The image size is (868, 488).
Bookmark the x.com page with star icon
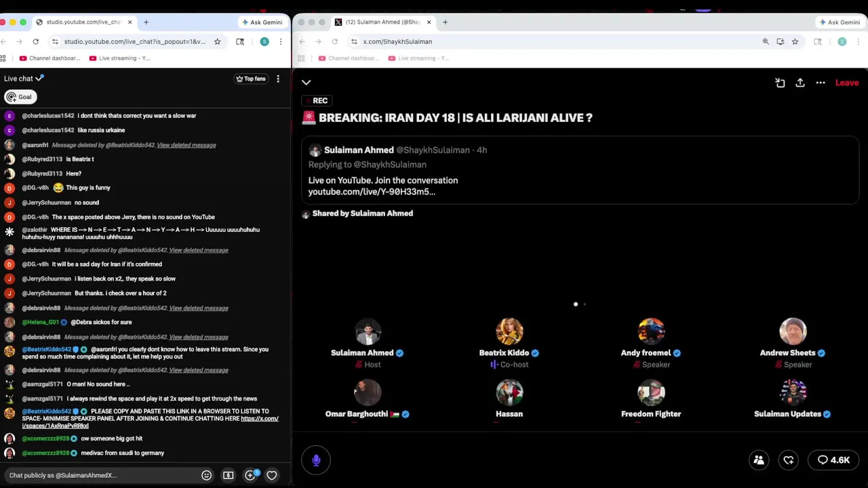[x=795, y=41]
